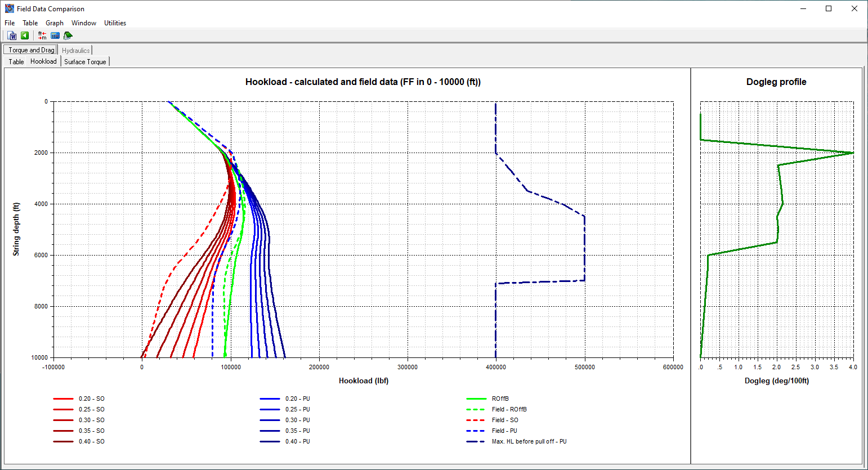Select the Torque and Drag tab
Viewport: 868px width, 470px height.
pos(31,50)
